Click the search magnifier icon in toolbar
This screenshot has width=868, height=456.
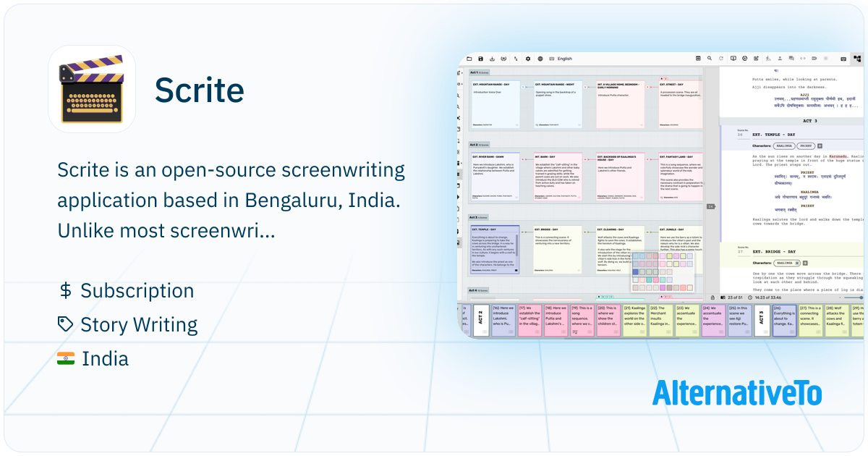click(710, 59)
